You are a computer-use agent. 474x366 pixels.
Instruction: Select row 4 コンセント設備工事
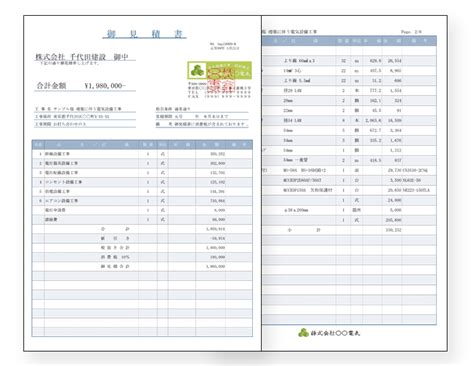point(142,182)
